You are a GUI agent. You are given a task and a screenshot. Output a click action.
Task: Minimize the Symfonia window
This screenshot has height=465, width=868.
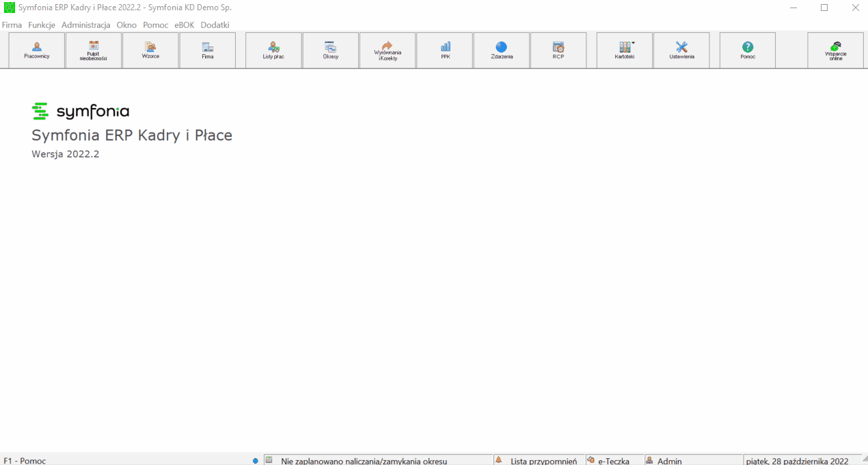pos(794,8)
